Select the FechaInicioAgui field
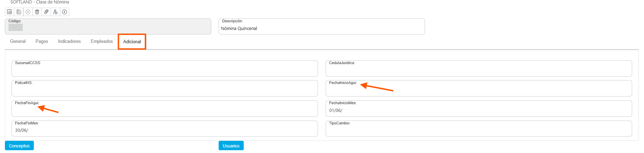 (x=478, y=91)
